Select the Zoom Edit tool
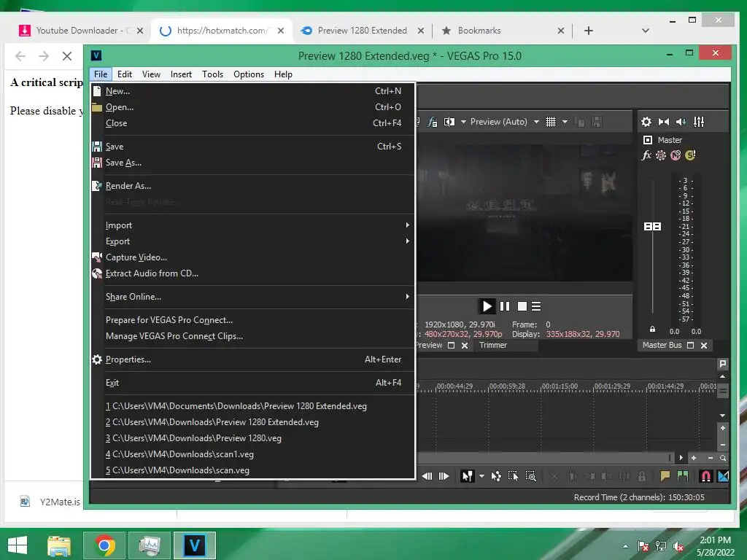This screenshot has height=560, width=747. pos(531,476)
